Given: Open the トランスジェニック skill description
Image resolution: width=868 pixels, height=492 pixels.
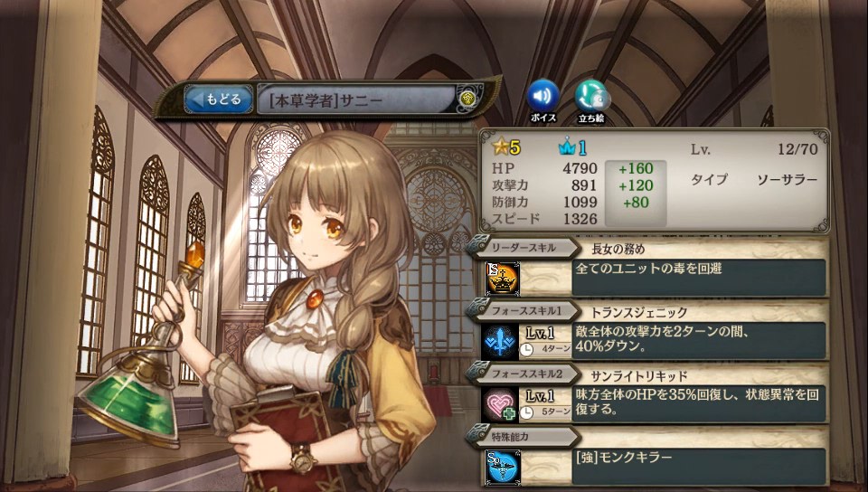Looking at the screenshot, I should 699,341.
